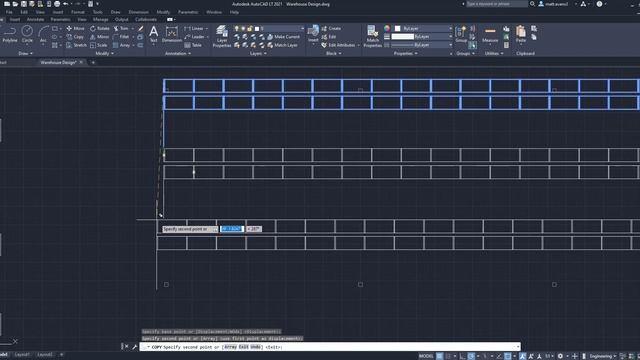Click Create block button
Image resolution: width=640 pixels, height=360 pixels.
[331, 29]
